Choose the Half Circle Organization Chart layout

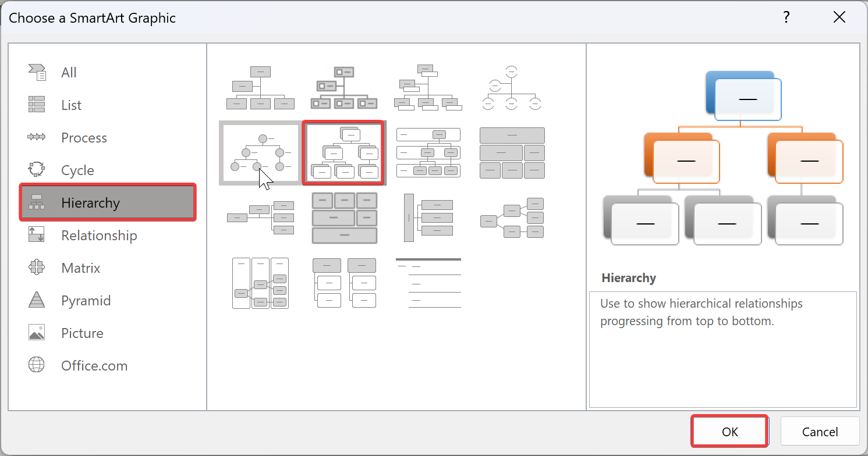tap(512, 87)
